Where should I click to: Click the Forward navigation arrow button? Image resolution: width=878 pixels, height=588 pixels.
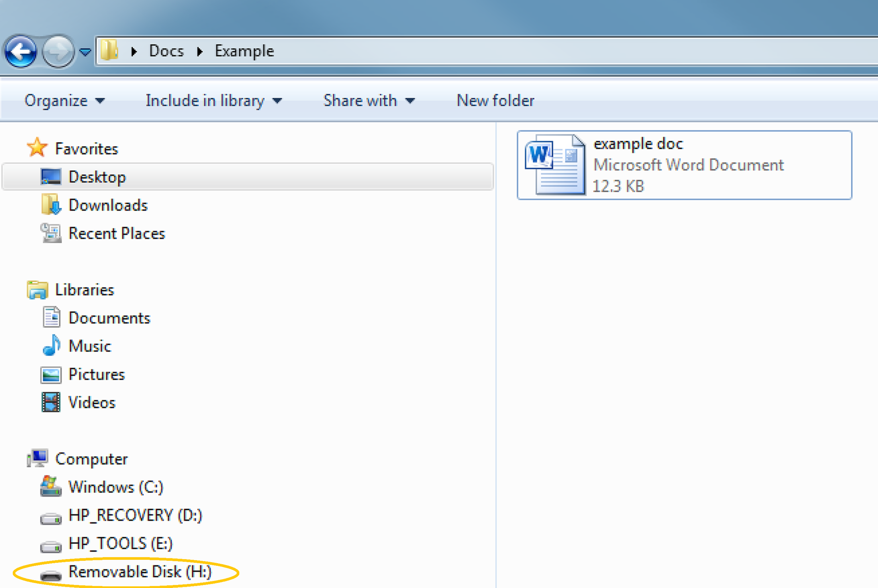(58, 51)
